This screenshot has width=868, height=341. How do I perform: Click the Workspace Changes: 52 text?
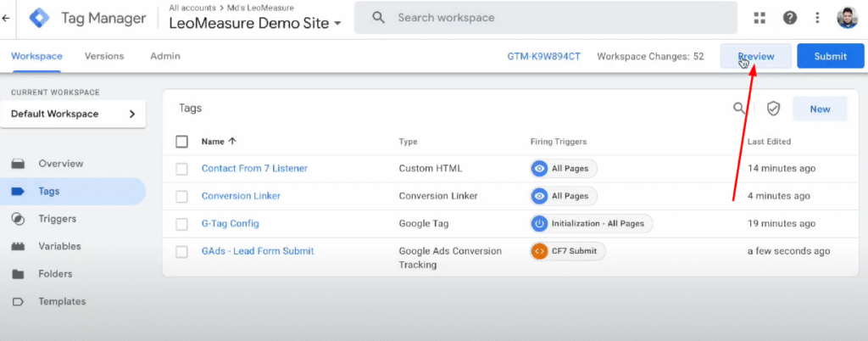click(x=650, y=57)
